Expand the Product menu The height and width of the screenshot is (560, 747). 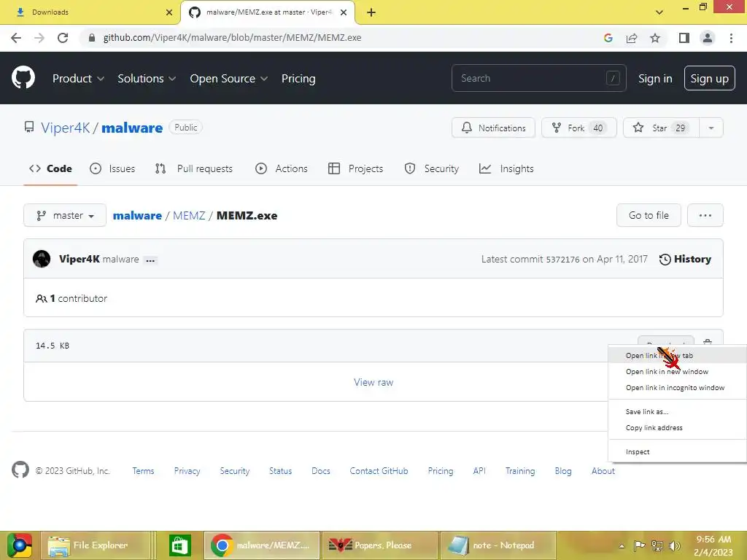[x=78, y=79]
